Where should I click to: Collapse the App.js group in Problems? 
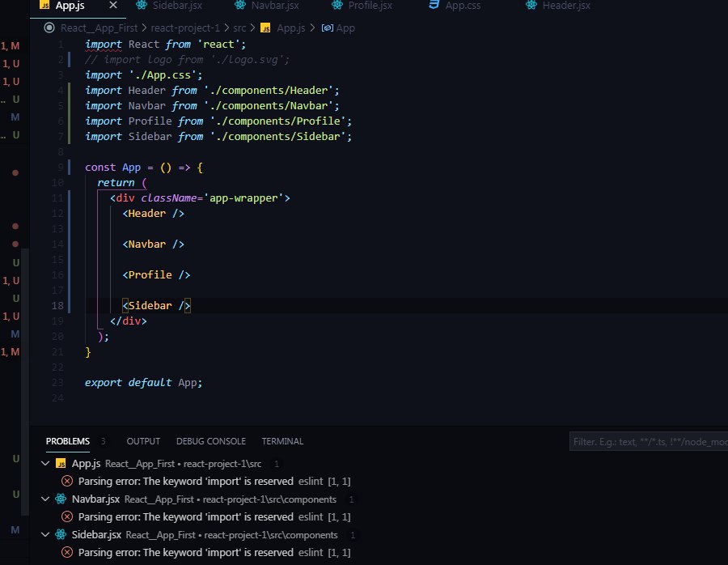[44, 464]
